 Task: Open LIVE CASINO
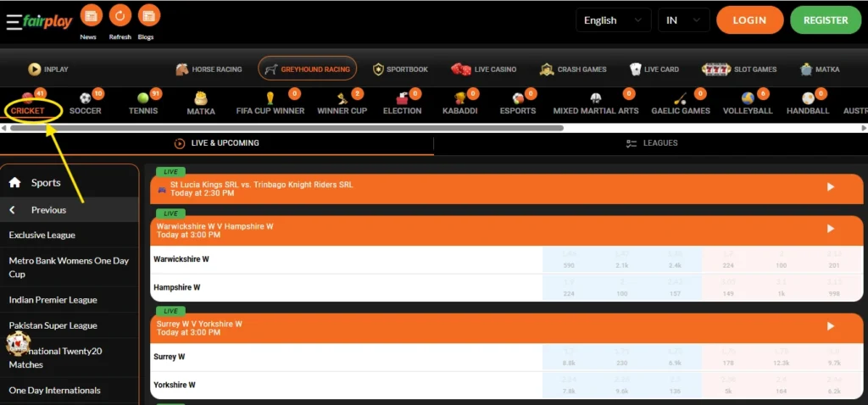click(484, 69)
